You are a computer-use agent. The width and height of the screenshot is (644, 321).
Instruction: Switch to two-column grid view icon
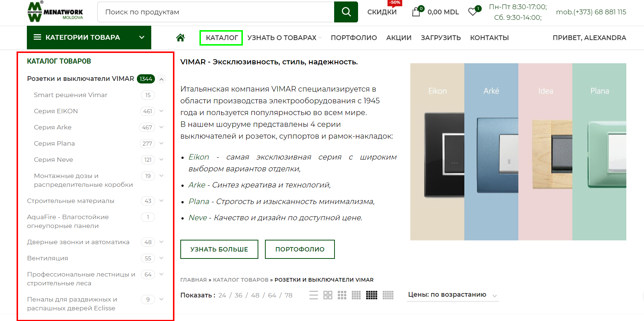(x=328, y=295)
